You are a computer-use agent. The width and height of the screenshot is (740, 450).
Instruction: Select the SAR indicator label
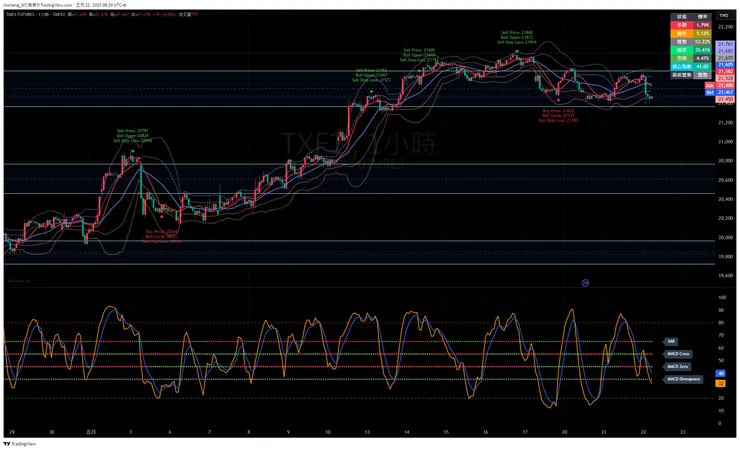coord(671,341)
